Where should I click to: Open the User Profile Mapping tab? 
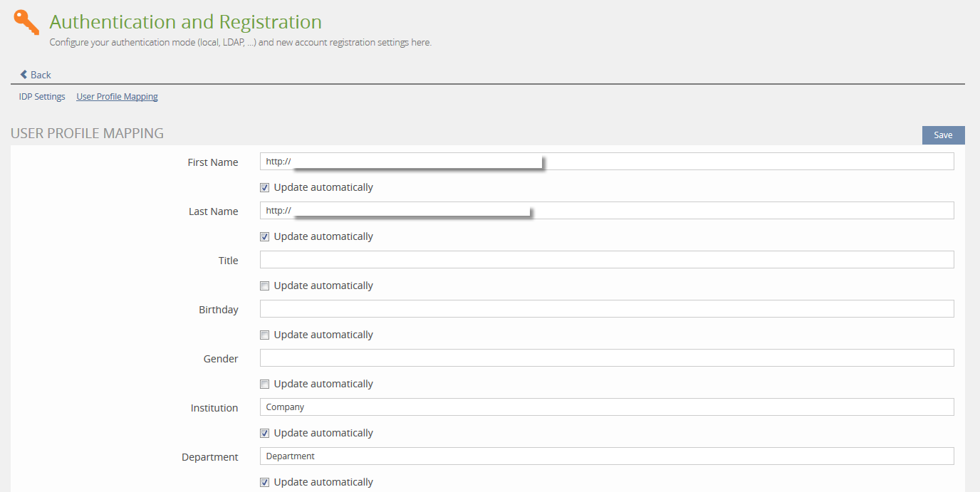[117, 97]
